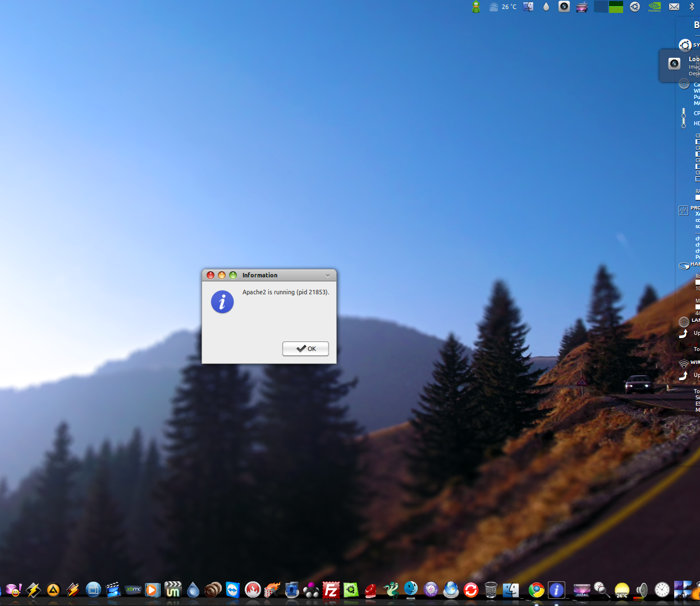Click the camera screenshot icon in top panel
Screen dimensions: 700x606
click(x=564, y=7)
